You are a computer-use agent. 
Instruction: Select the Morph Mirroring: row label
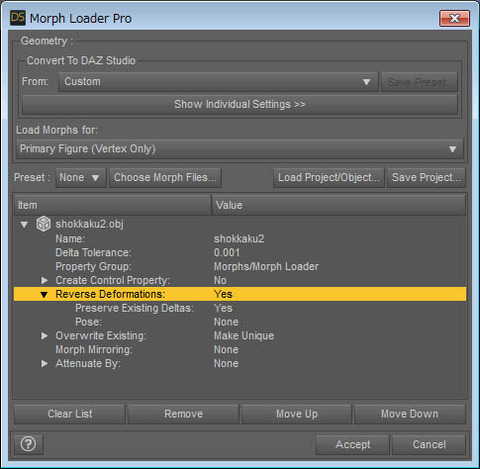pos(94,350)
